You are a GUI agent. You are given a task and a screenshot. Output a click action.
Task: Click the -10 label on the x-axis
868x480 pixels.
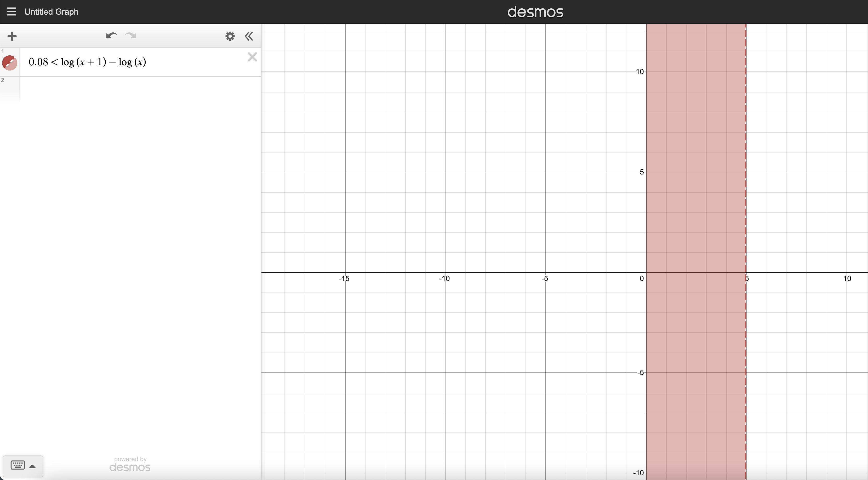point(444,278)
